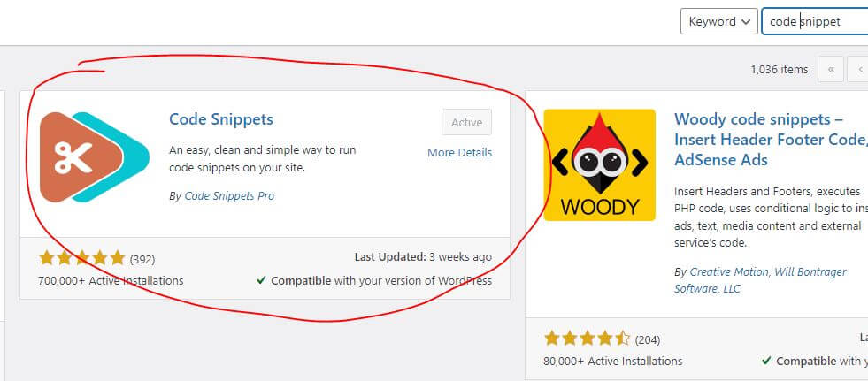Visit the Code Snippets Pro author link

pos(229,195)
